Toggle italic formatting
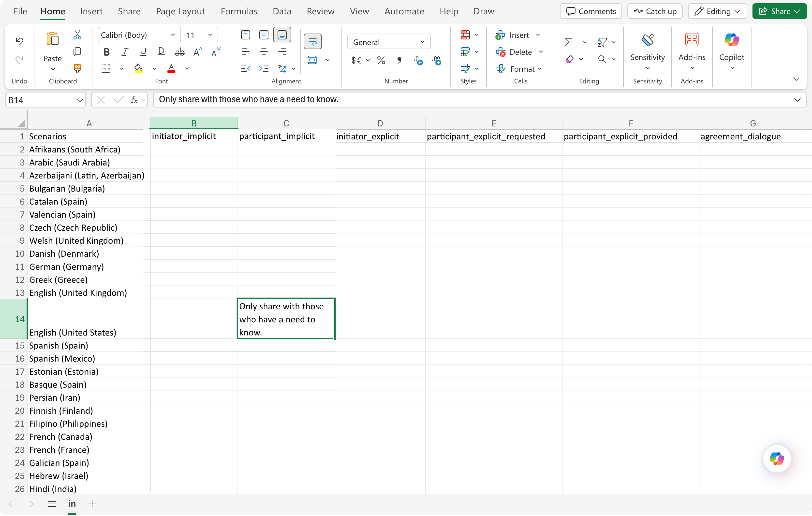 125,52
